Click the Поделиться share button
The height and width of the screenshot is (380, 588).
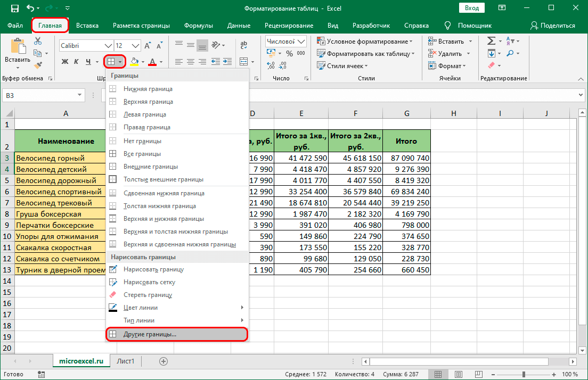tap(552, 26)
